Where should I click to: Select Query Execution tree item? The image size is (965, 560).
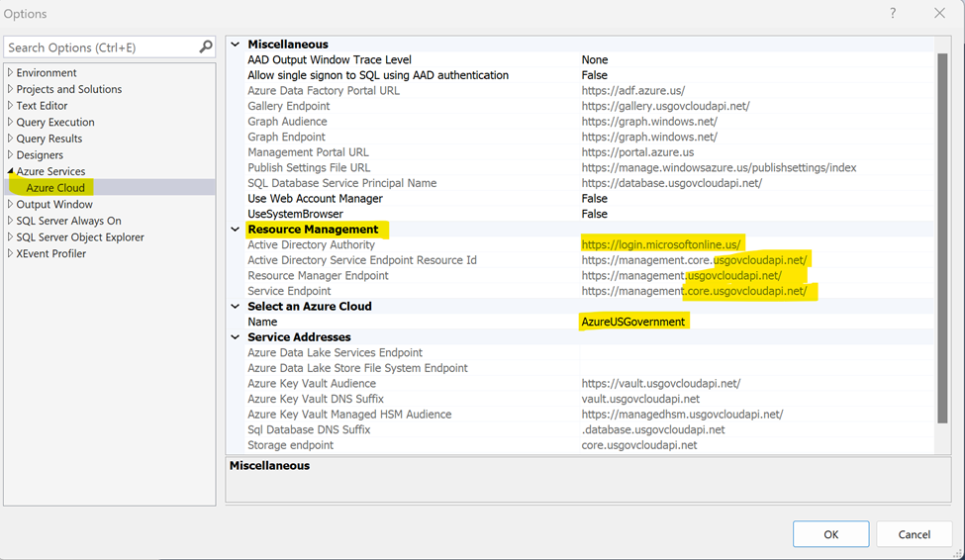coord(55,122)
